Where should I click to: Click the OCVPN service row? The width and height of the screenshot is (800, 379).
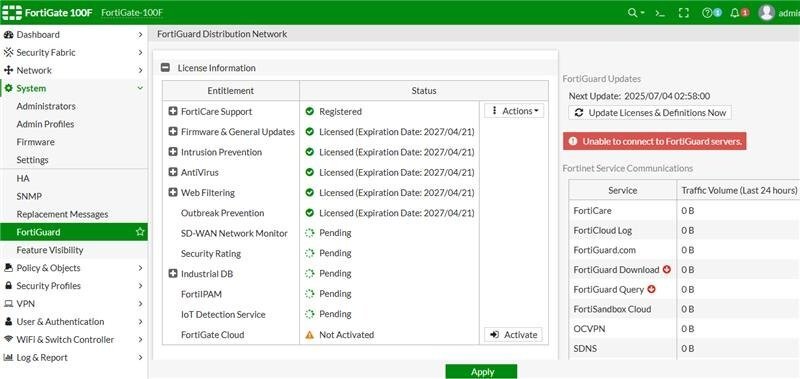[684, 329]
